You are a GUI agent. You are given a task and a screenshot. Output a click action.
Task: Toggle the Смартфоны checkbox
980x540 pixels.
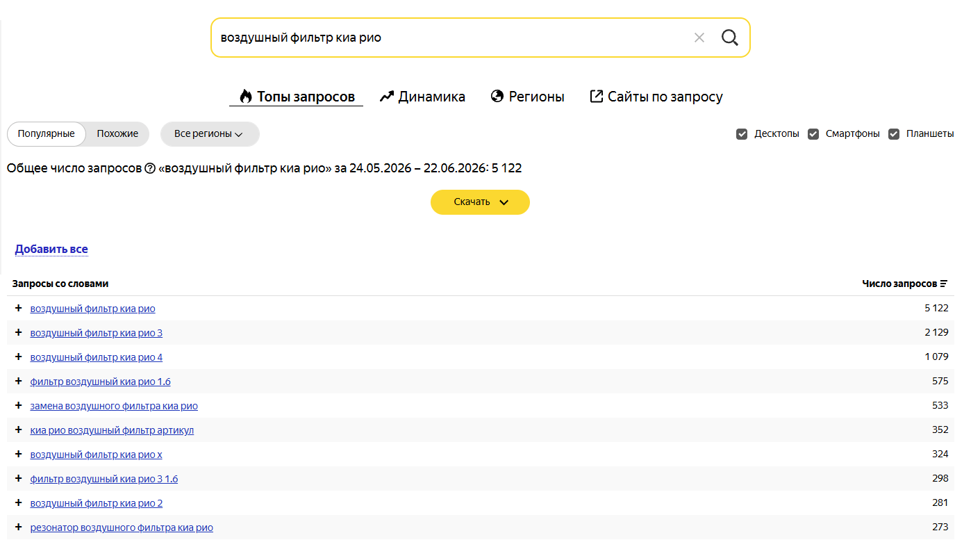[813, 134]
